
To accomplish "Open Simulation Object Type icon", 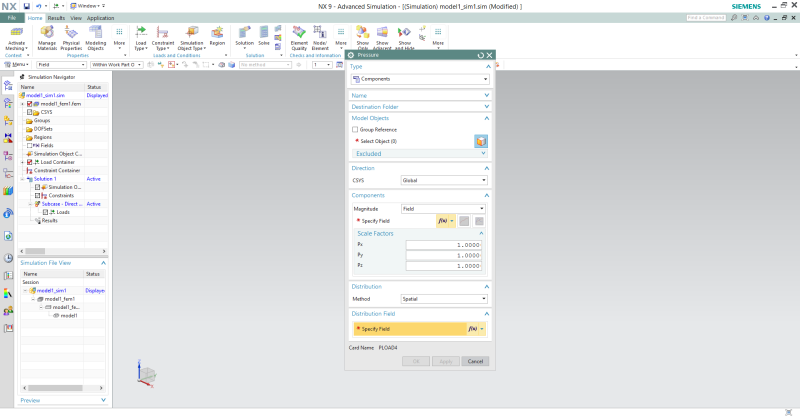I will pyautogui.click(x=192, y=33).
